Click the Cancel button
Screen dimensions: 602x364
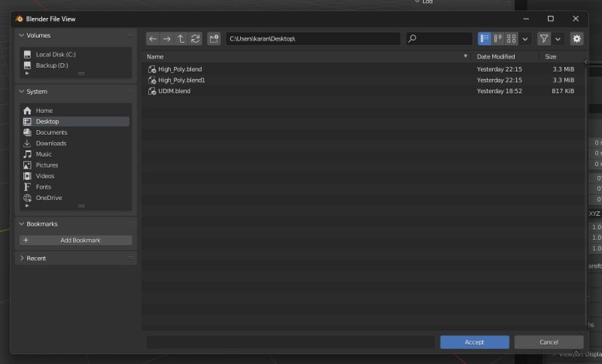pyautogui.click(x=549, y=342)
